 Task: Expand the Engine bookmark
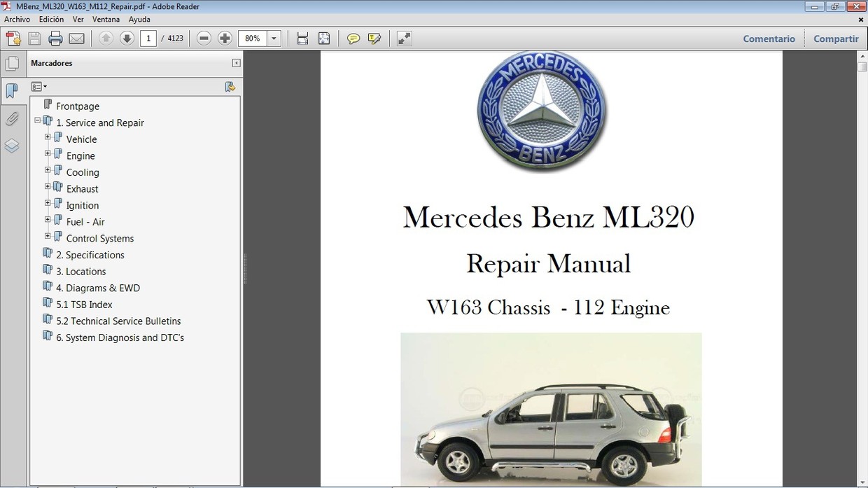click(47, 153)
